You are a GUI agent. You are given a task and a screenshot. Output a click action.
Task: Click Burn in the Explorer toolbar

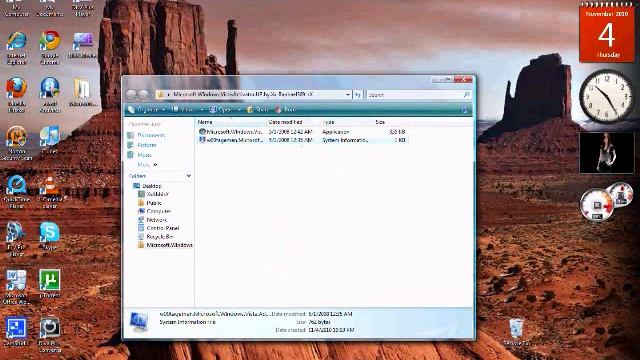pos(285,110)
